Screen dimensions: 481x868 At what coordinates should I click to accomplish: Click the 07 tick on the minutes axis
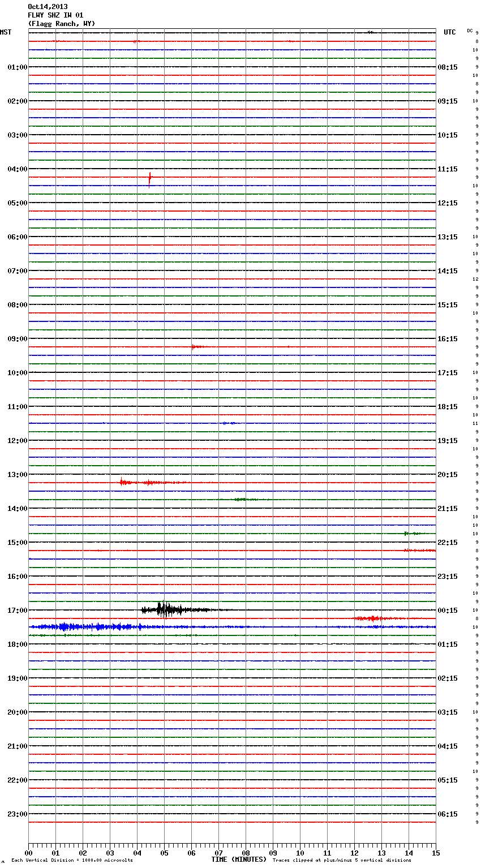(218, 853)
